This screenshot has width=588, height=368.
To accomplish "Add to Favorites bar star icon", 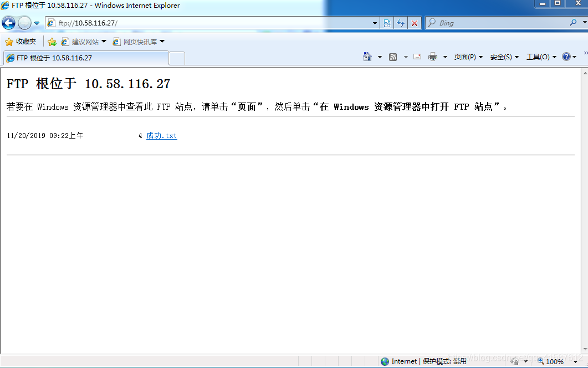I will point(52,42).
